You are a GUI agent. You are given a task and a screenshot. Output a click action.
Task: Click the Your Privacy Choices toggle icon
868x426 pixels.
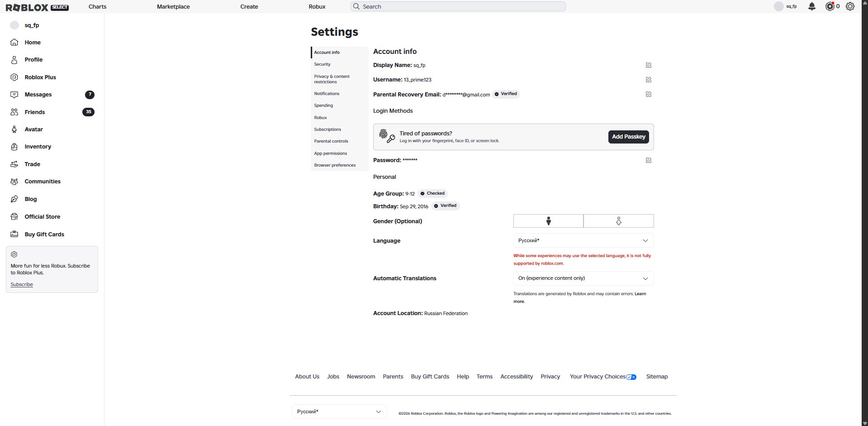coord(631,377)
